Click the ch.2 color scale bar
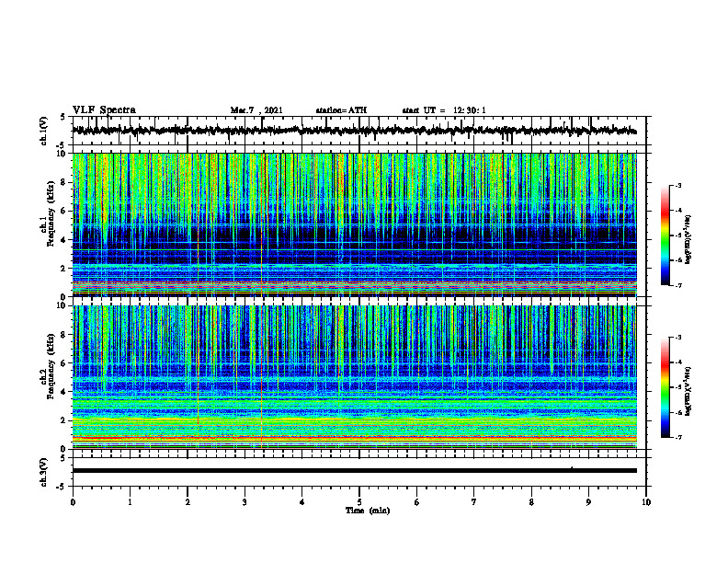Viewport: 728px width, 563px height. coord(665,387)
